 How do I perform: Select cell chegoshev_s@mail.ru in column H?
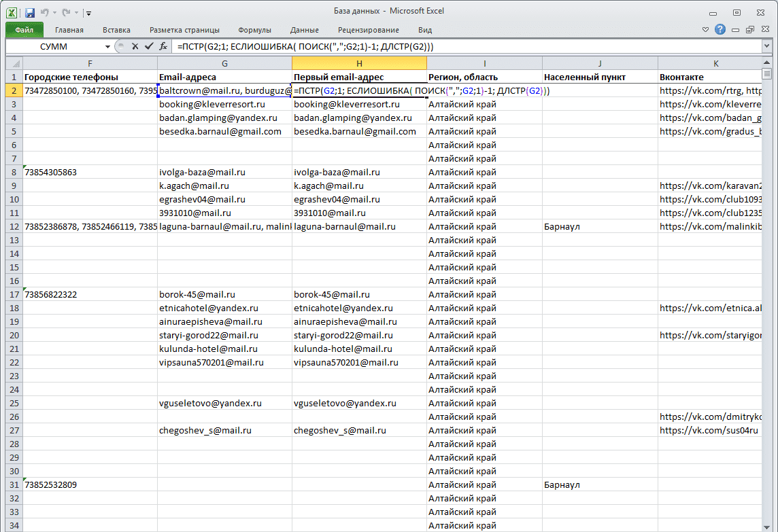(x=359, y=430)
